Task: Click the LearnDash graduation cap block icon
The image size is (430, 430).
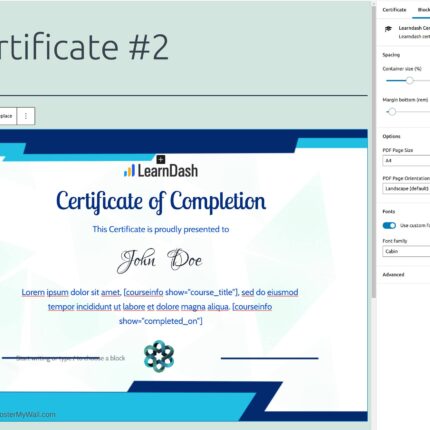Action: point(388,29)
